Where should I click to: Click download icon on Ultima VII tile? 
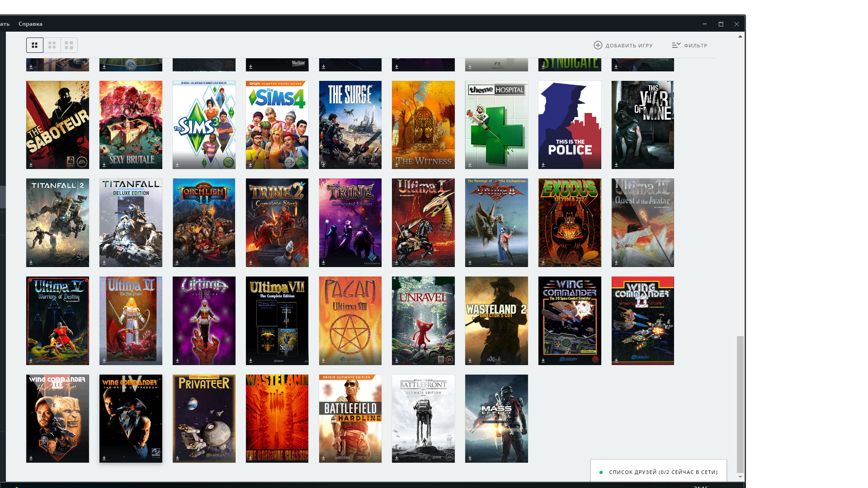[250, 361]
